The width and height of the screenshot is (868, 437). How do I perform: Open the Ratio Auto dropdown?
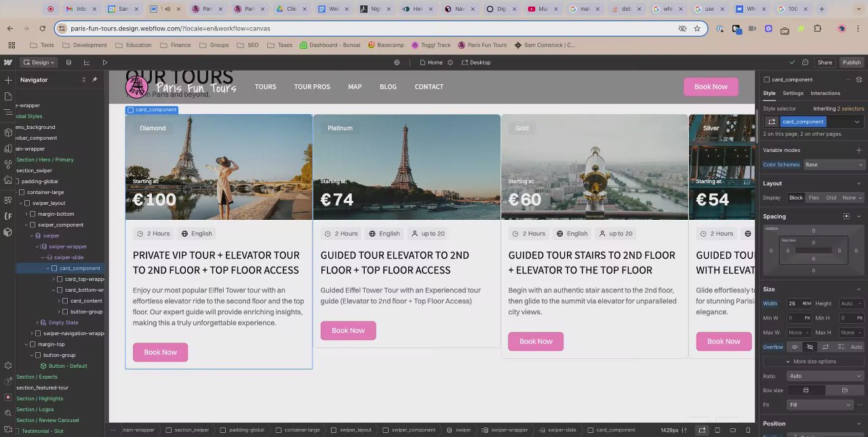pos(825,376)
